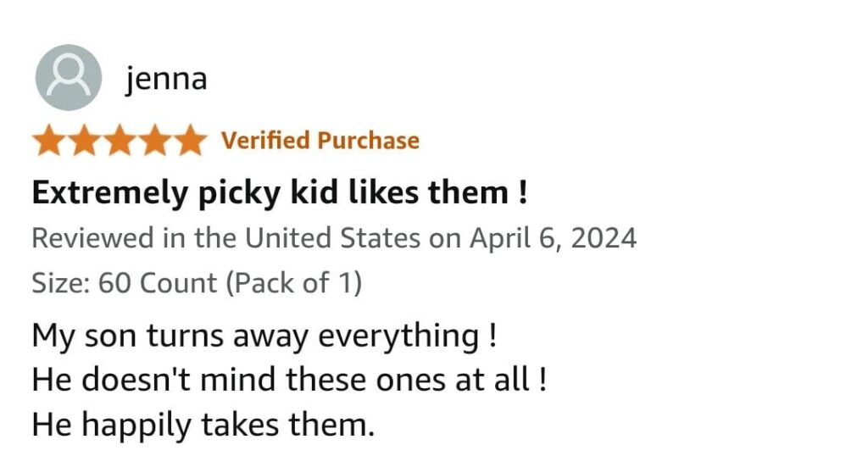868x467 pixels.
Task: Open reviewer profile name jenna
Action: coord(166,79)
